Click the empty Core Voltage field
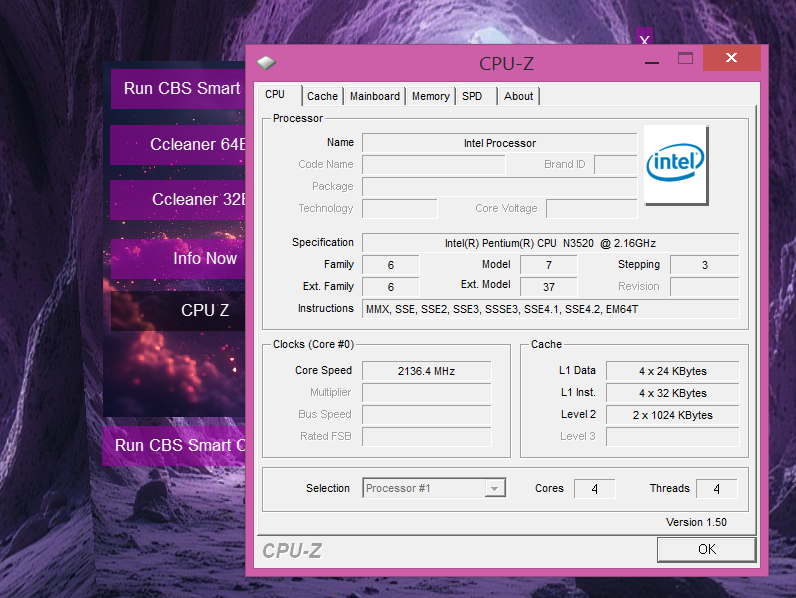Image resolution: width=796 pixels, height=598 pixels. click(591, 209)
